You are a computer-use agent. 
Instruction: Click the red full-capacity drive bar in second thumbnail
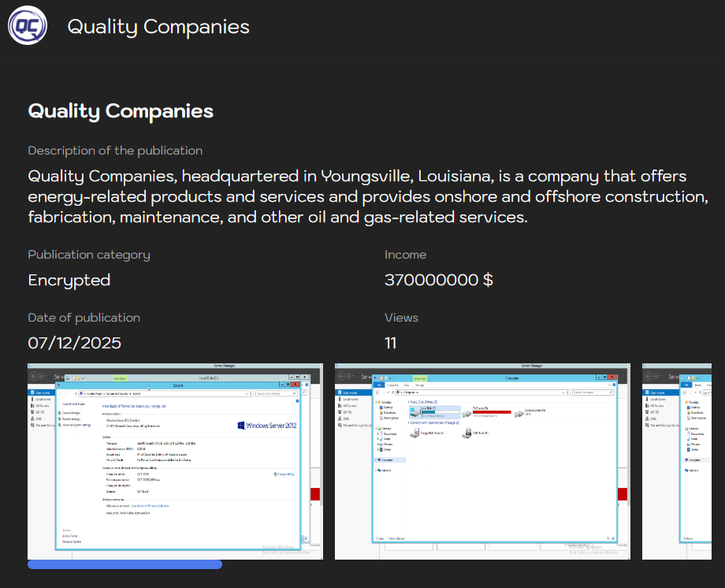point(492,411)
